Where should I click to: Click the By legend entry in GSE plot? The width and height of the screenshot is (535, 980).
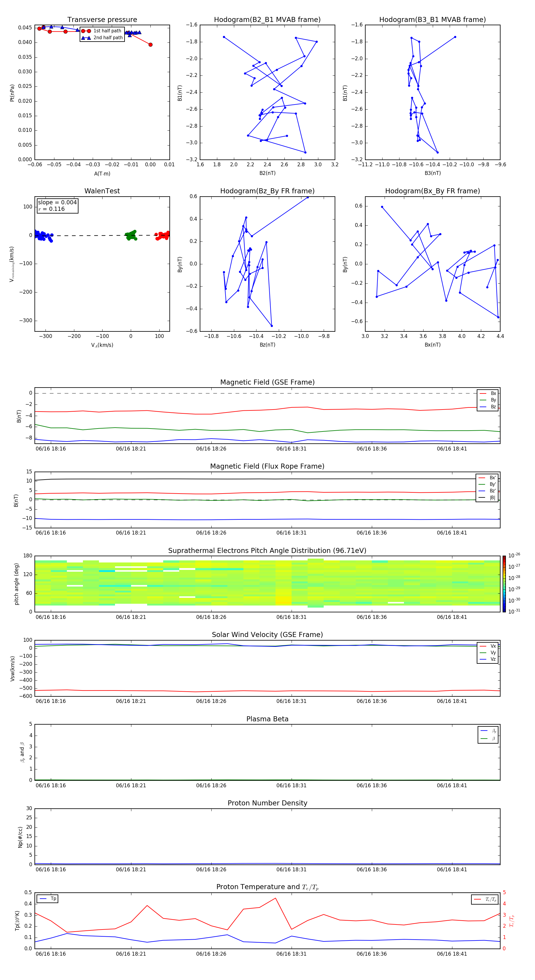tap(488, 400)
